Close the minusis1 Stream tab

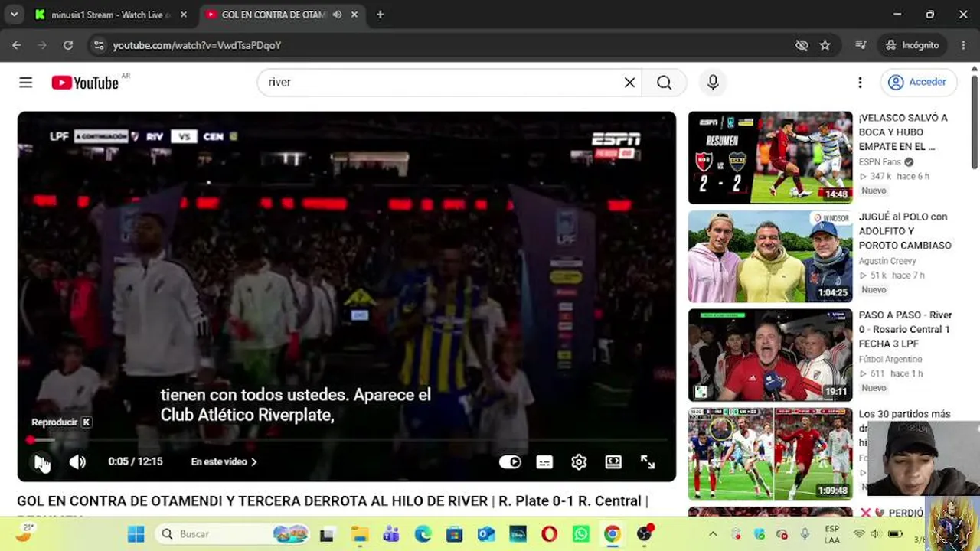point(185,15)
